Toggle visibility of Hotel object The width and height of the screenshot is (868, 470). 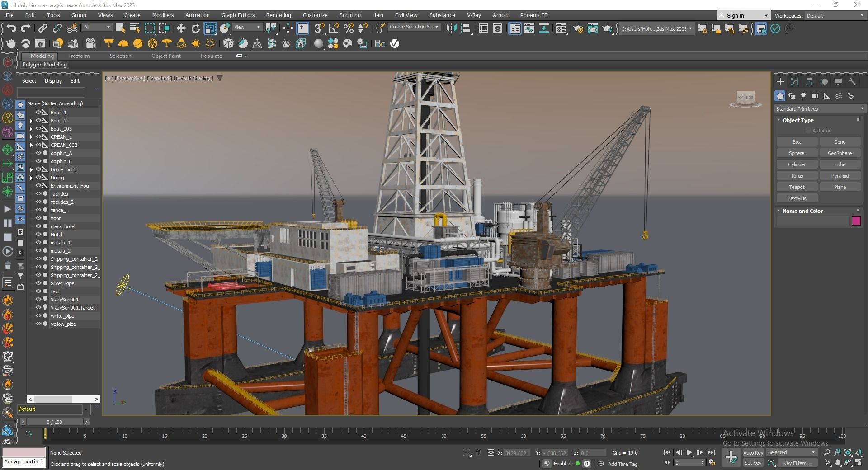pyautogui.click(x=38, y=235)
